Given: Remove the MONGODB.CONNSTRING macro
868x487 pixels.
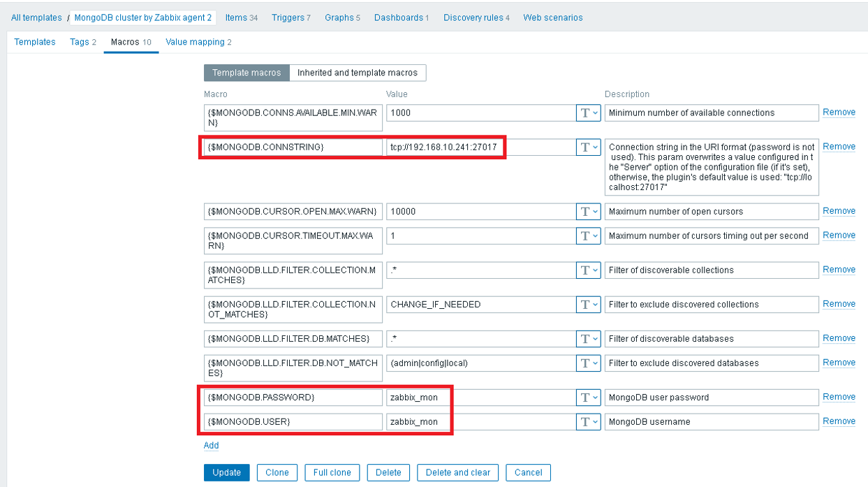Looking at the screenshot, I should [839, 147].
